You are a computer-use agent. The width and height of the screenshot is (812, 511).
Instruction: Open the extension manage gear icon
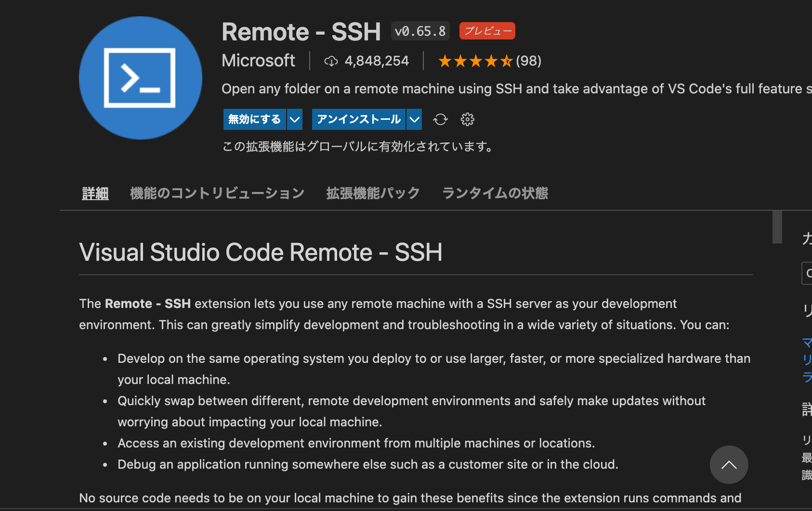pos(467,119)
